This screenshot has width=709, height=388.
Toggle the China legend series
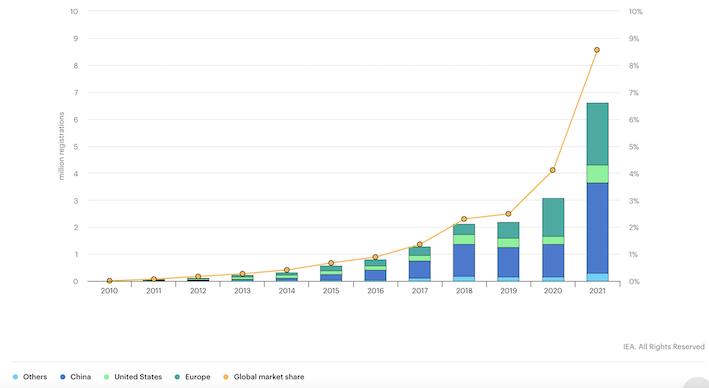click(x=76, y=377)
